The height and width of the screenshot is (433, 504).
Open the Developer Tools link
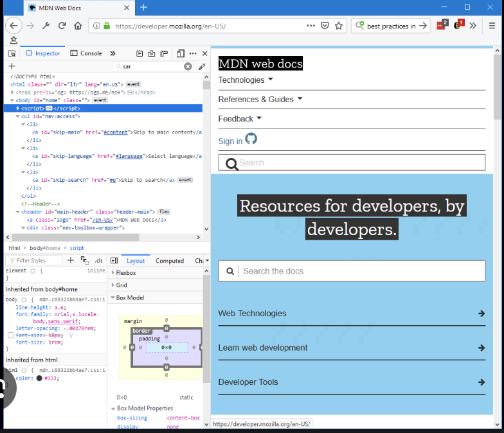(352, 382)
